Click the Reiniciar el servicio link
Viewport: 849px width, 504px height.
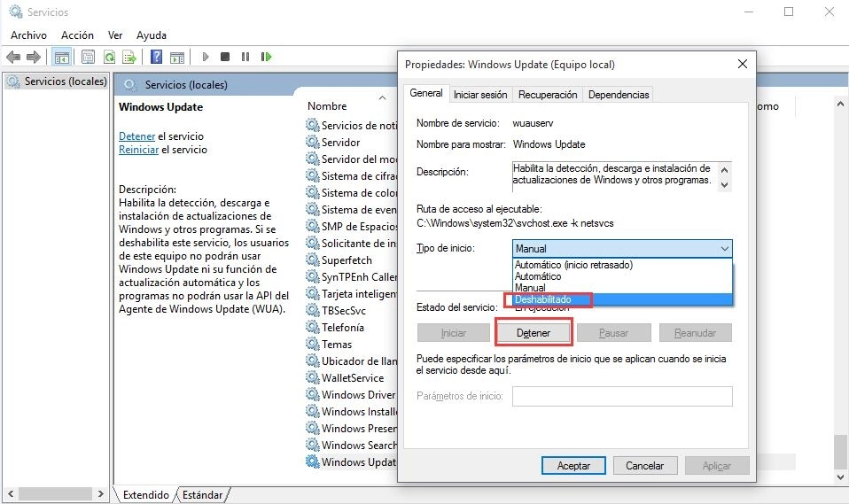[x=138, y=150]
